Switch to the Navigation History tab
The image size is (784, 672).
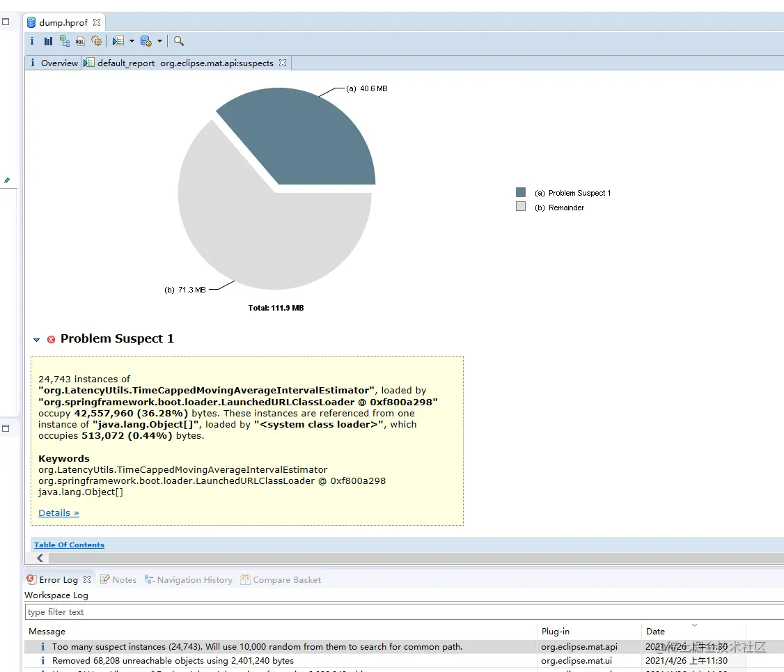pyautogui.click(x=189, y=579)
